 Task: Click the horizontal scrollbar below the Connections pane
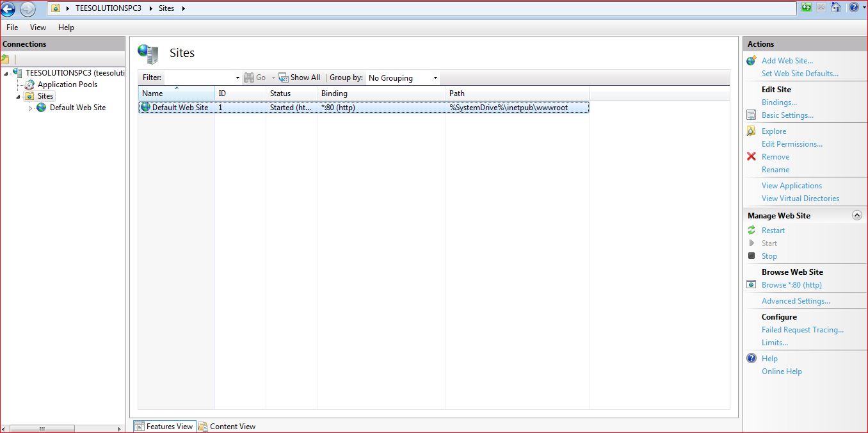[x=42, y=428]
